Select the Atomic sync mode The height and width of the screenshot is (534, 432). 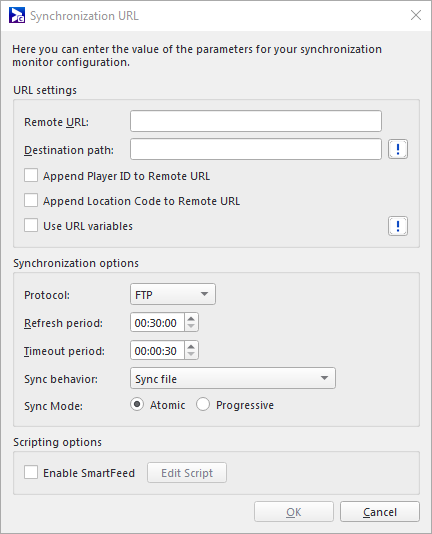click(x=137, y=405)
